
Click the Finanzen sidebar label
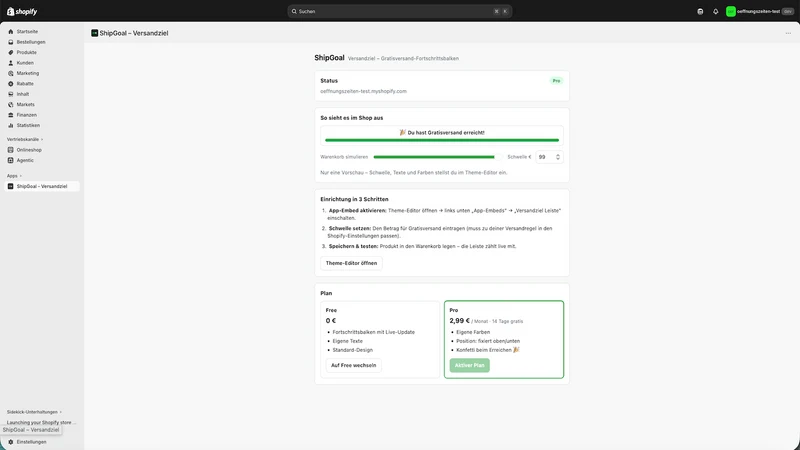click(27, 115)
